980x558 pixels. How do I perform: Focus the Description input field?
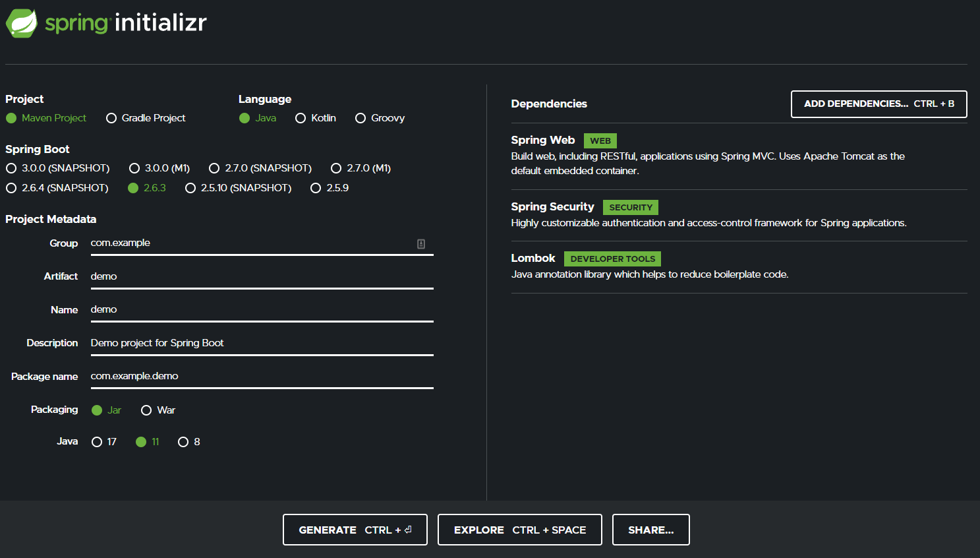tap(262, 343)
